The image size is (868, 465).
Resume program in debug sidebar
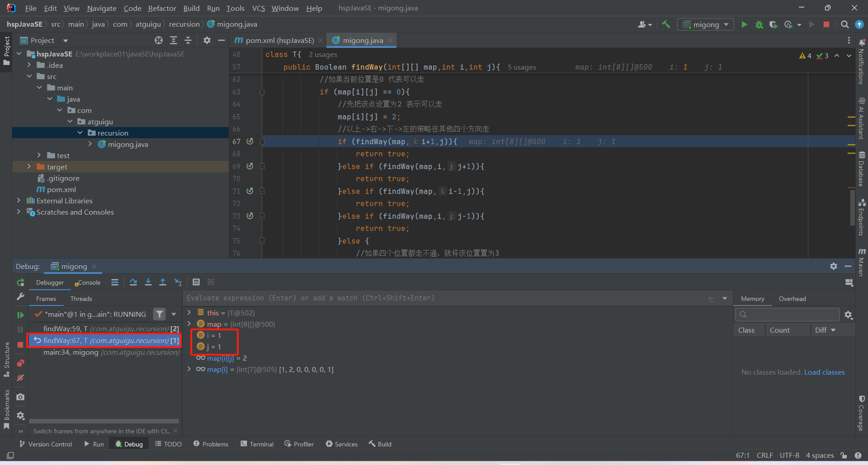(x=20, y=315)
